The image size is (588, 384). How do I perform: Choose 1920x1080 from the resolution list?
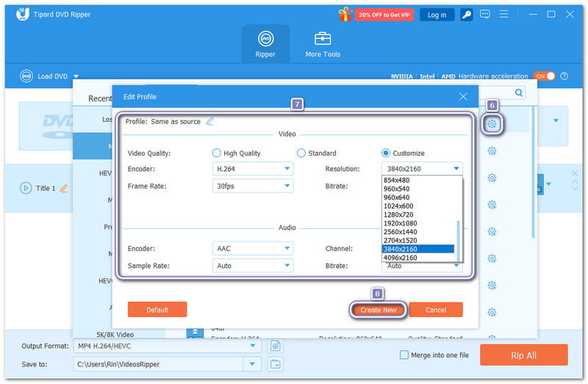pos(400,223)
